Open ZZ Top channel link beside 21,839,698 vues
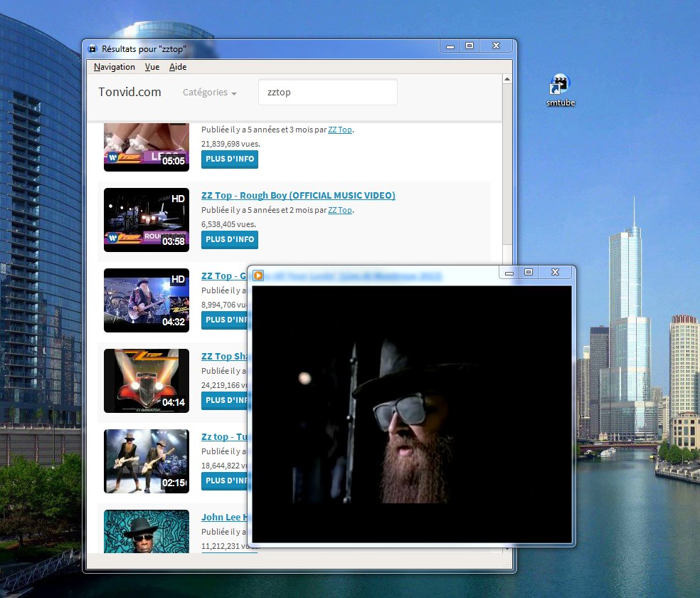This screenshot has height=598, width=700. 340,130
